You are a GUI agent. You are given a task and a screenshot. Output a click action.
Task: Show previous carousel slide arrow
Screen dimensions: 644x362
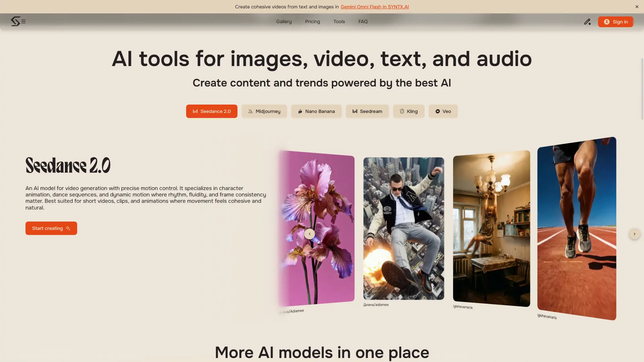point(309,234)
